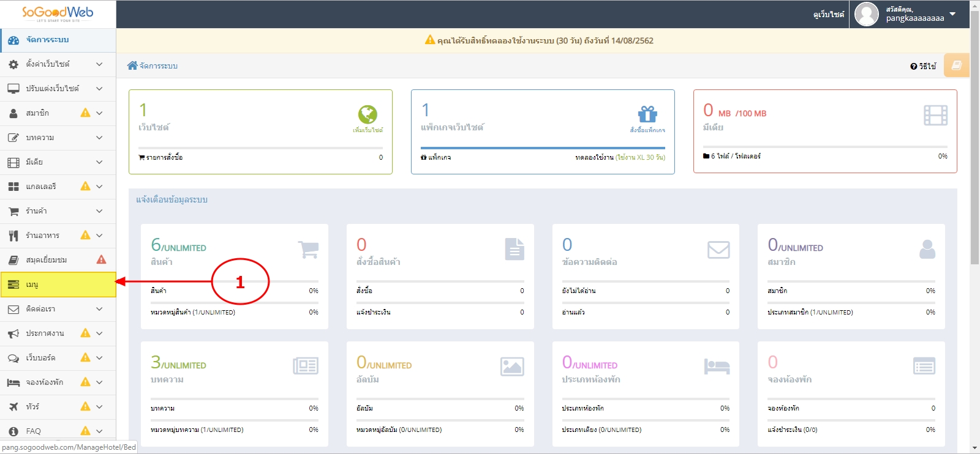Click the cutlery icon for ร้านอาหาร

coord(13,236)
